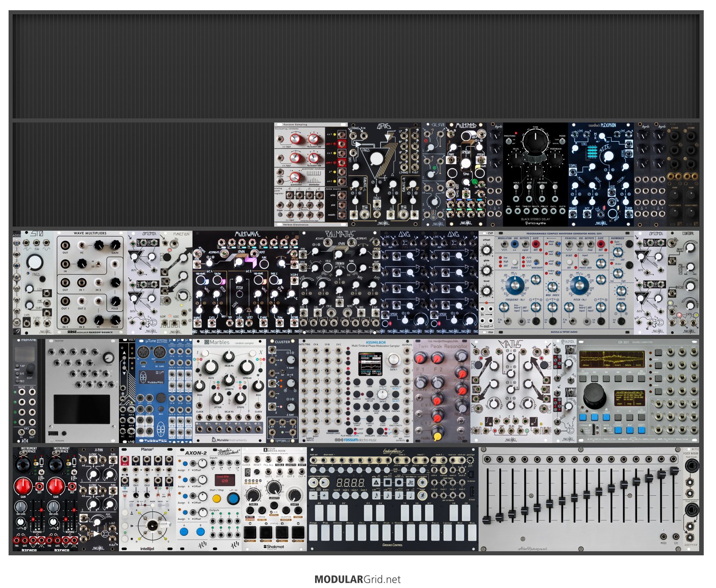Click the black screen on the Teletype module
Screen dimensions: 716x588
(82, 409)
